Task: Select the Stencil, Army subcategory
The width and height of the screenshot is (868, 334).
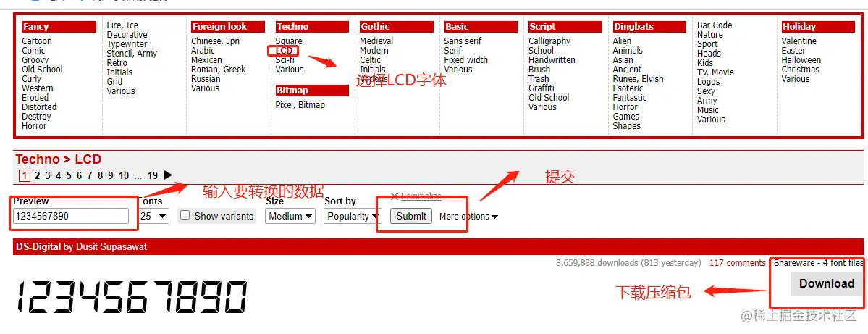Action: click(132, 53)
